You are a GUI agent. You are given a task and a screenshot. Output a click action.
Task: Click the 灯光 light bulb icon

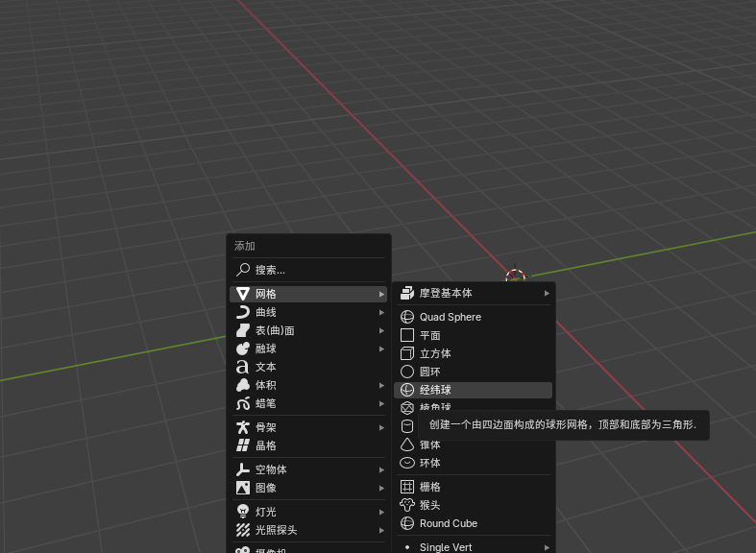(243, 512)
